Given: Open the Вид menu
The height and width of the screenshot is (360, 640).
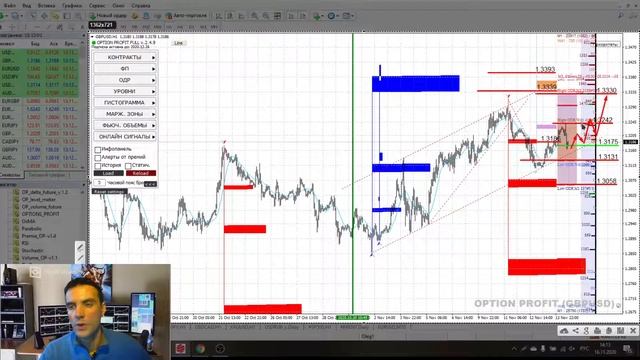Looking at the screenshot, I should point(27,6).
